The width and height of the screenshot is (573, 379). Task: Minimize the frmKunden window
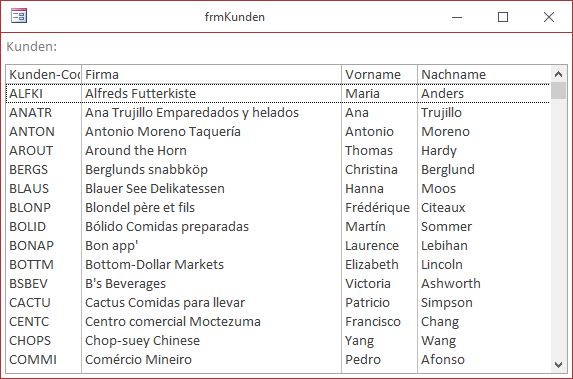click(457, 17)
